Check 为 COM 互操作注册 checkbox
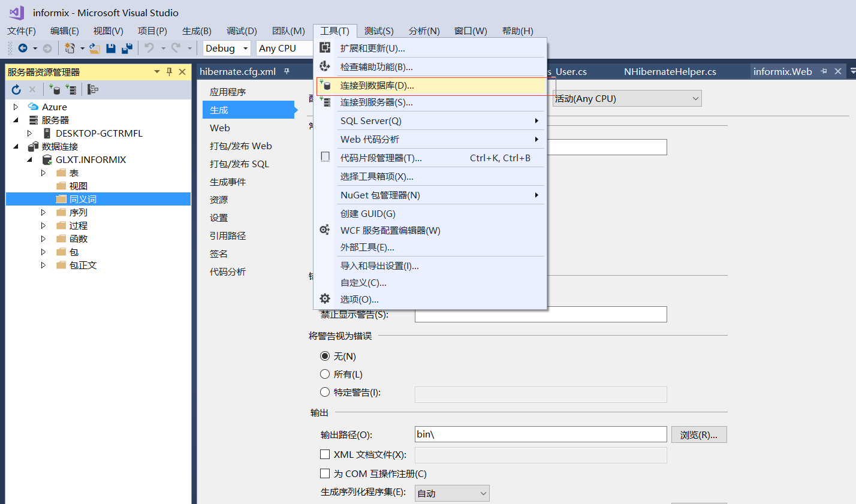 325,473
